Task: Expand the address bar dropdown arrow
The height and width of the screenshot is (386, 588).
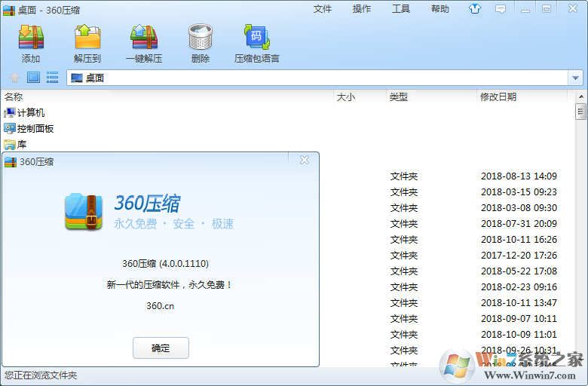Action: point(576,78)
